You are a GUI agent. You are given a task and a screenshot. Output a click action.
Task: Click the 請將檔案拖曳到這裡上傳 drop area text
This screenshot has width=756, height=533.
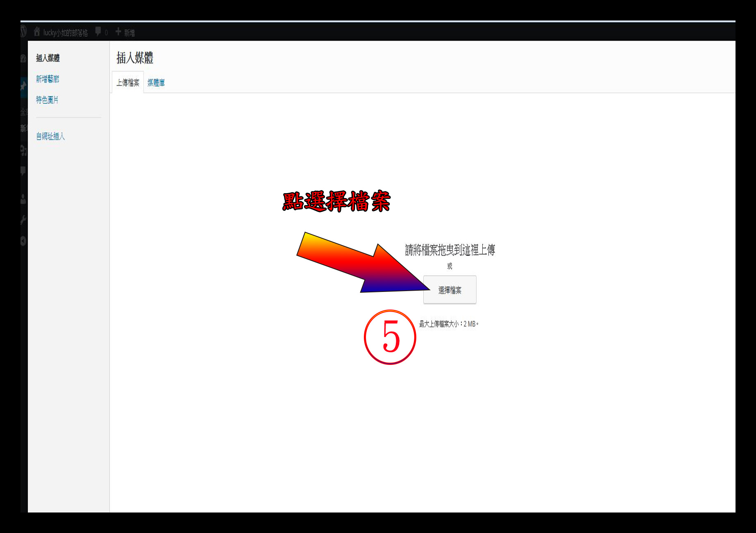point(450,250)
